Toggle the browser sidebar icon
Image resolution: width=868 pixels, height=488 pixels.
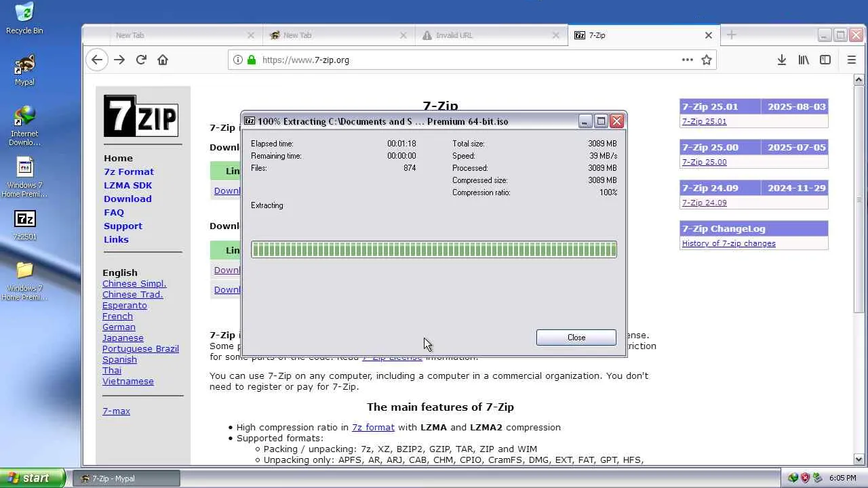(825, 60)
